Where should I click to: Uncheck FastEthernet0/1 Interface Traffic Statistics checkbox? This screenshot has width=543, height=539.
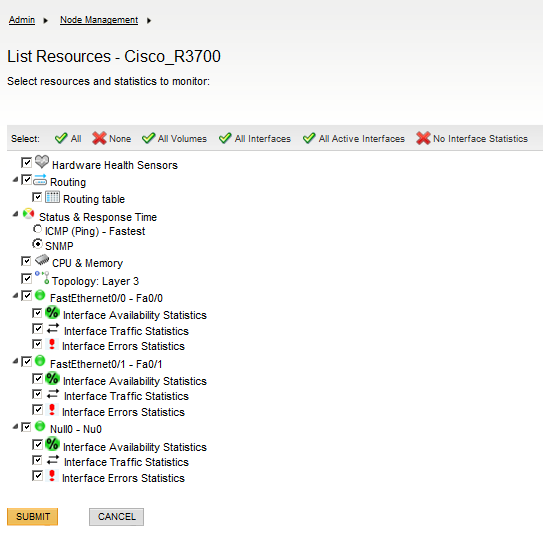[x=37, y=394]
